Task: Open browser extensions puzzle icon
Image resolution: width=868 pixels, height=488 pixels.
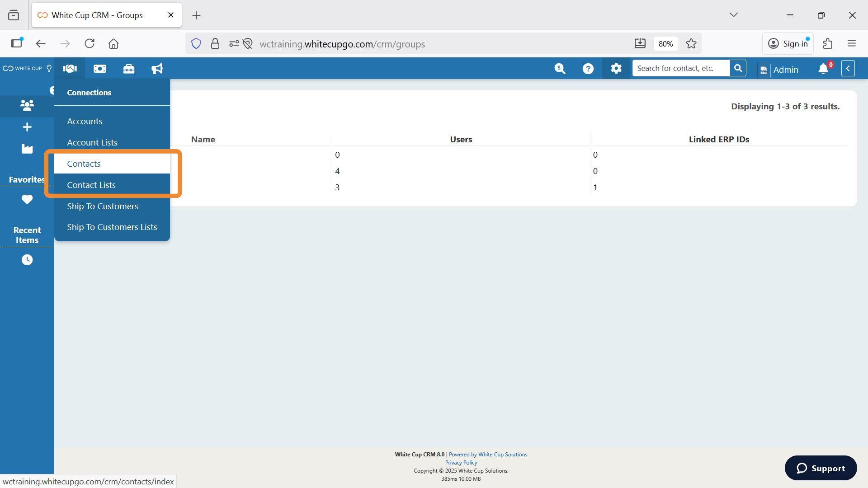Action: [827, 43]
